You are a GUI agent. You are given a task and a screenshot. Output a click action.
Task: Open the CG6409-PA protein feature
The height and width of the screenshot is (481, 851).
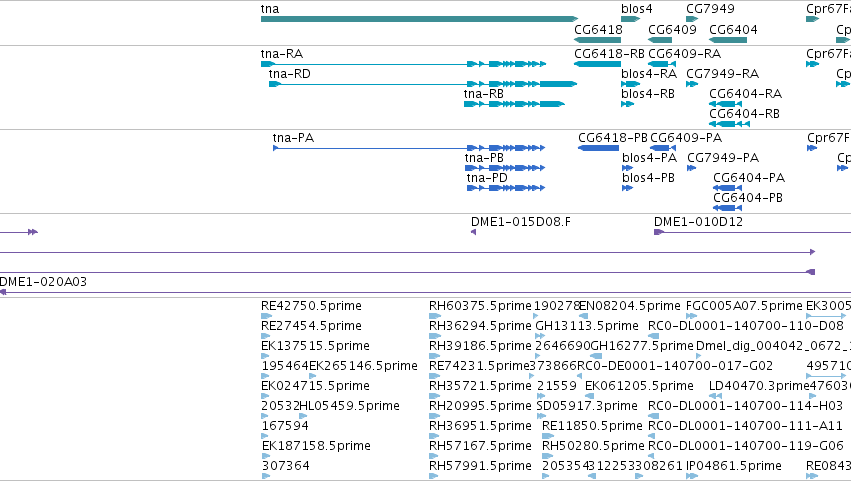pos(686,138)
